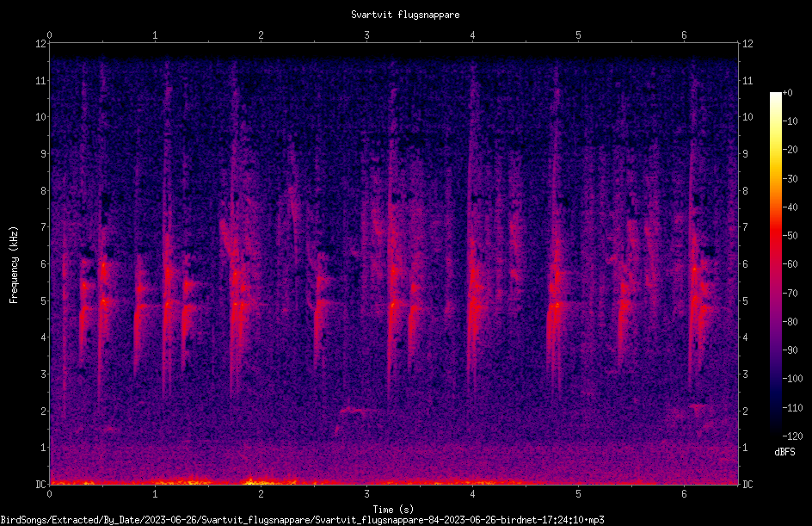Click the 'Svartvit flugsnappare' title text
This screenshot has width=812, height=526.
[405, 15]
